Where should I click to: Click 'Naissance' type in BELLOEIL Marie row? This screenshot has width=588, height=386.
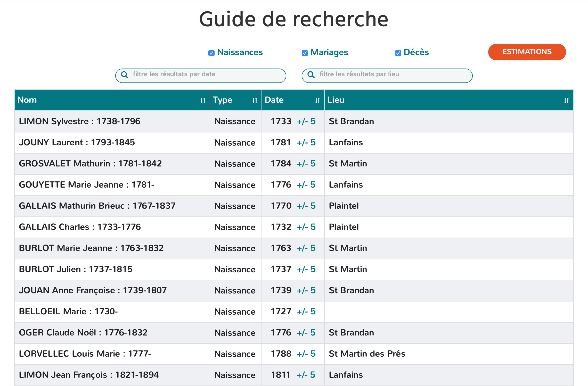pos(235,312)
